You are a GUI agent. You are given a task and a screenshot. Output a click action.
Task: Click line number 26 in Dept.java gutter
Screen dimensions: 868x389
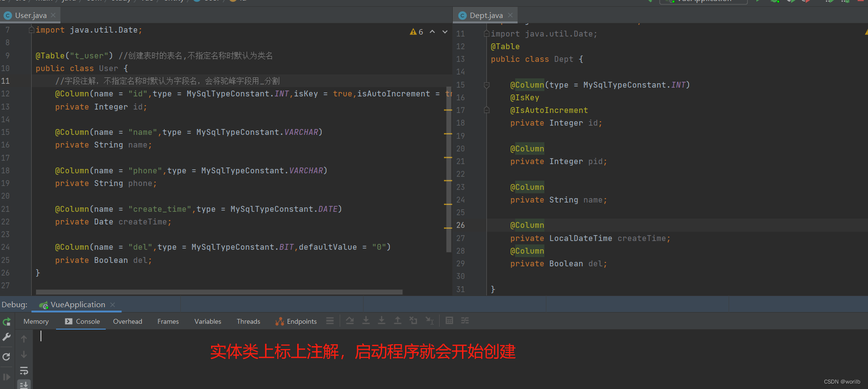pos(461,225)
